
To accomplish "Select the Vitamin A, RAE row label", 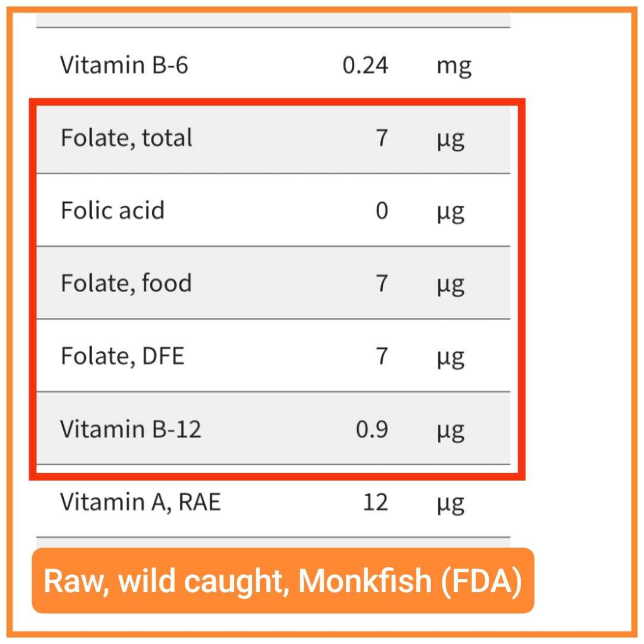I will point(141,502).
